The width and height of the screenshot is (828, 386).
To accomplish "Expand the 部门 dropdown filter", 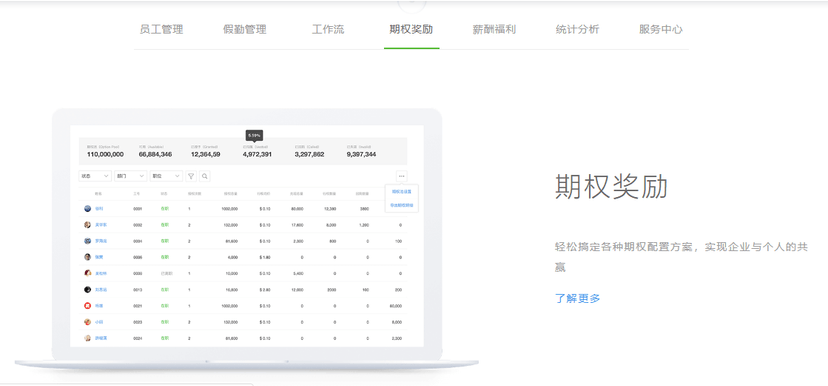I will 130,176.
